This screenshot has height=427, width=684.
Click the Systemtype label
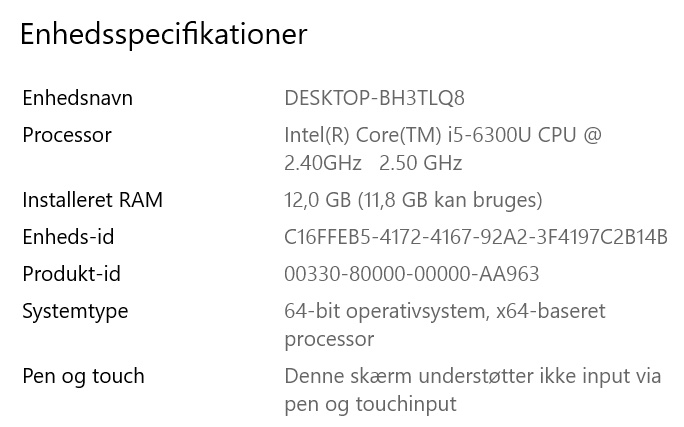click(x=75, y=311)
